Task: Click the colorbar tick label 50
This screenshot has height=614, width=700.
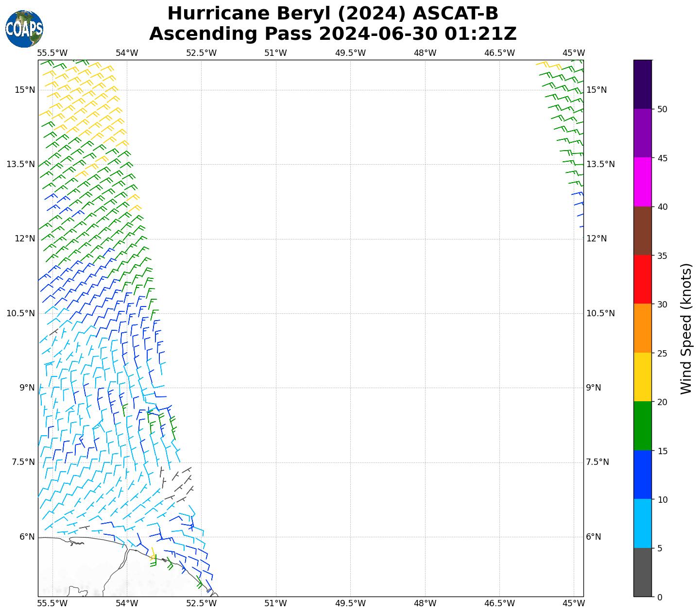Action: tap(662, 109)
